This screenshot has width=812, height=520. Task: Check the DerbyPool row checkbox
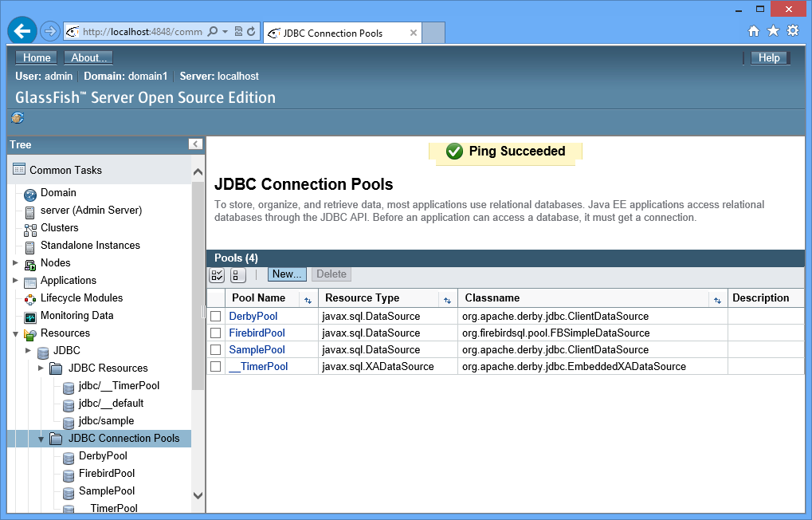(x=216, y=317)
